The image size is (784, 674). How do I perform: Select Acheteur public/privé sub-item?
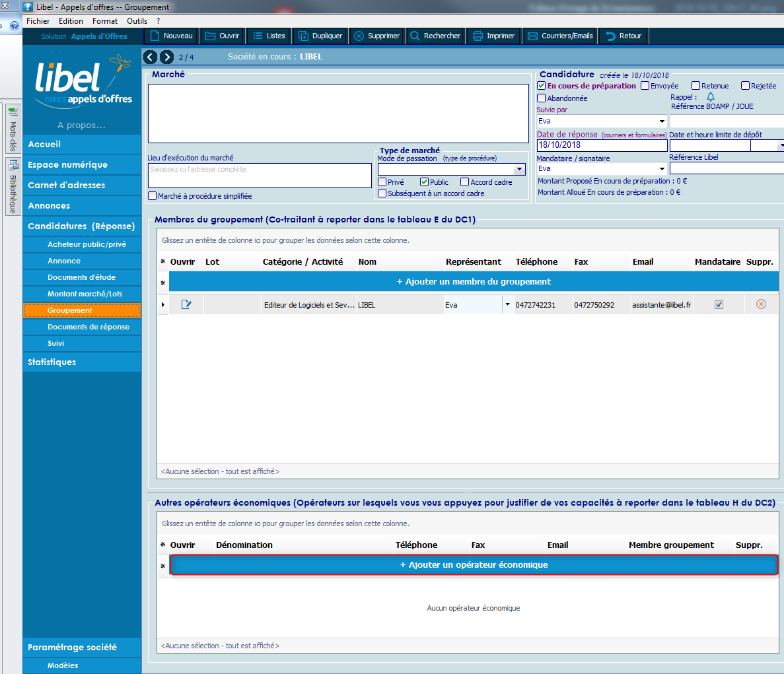[82, 244]
